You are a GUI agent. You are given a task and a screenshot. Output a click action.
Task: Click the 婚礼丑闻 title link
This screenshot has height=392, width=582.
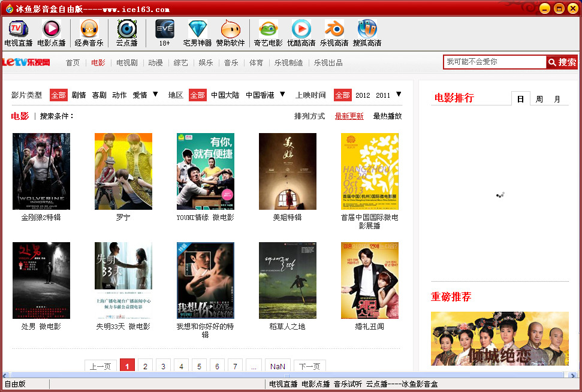[x=370, y=327]
